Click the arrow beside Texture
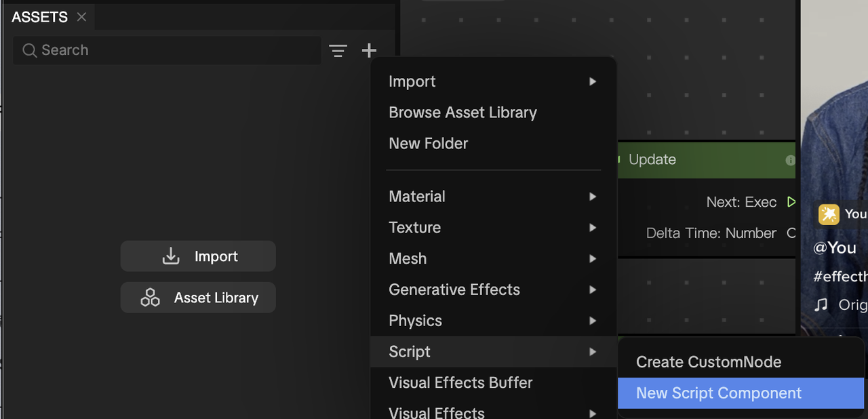 [x=593, y=228]
